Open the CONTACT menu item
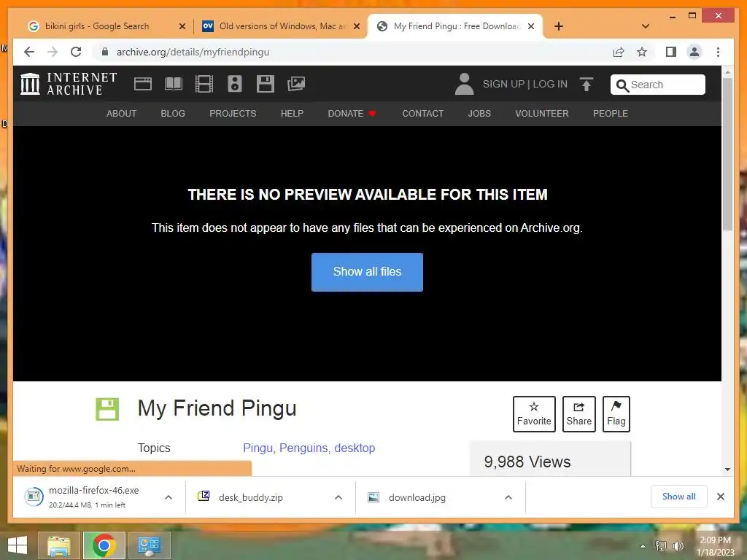 pyautogui.click(x=423, y=113)
